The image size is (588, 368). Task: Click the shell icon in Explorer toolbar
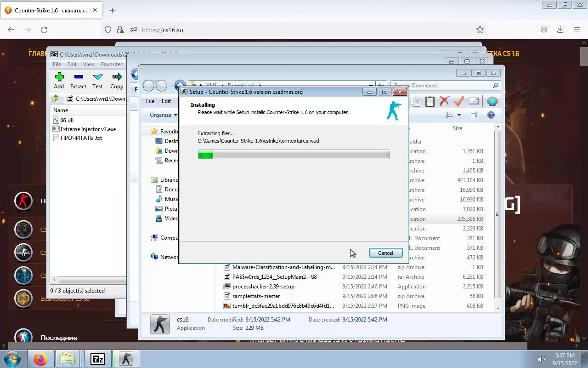pyautogui.click(x=492, y=101)
